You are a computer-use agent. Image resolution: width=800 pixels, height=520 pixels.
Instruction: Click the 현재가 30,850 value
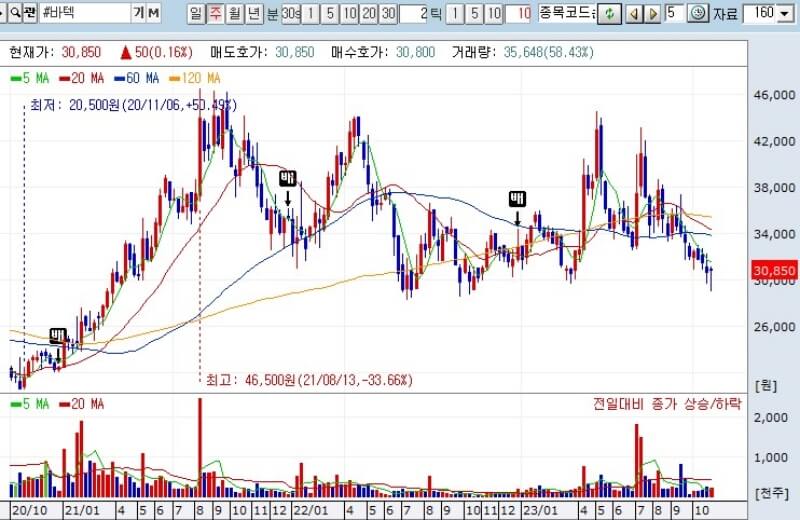tap(81, 52)
